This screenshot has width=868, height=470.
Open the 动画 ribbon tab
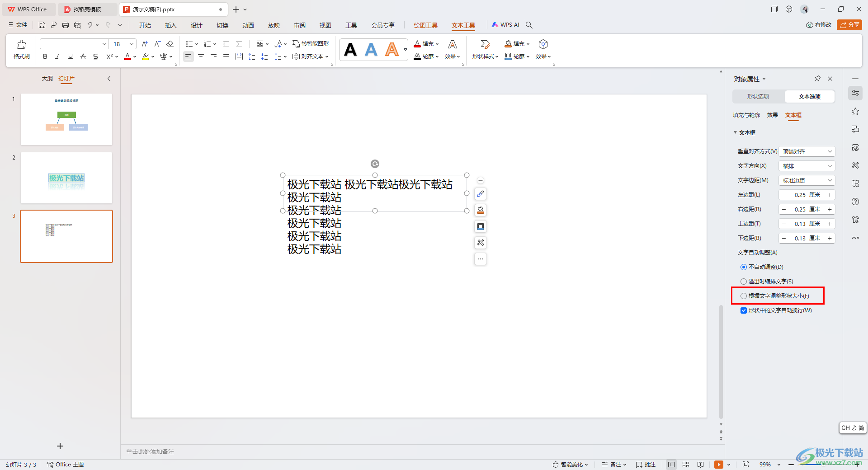248,25
